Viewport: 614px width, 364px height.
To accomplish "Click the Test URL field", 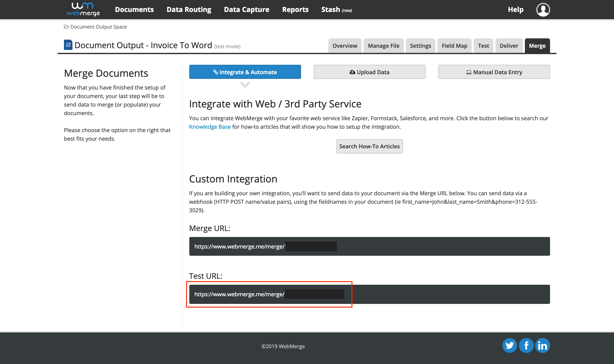I will coord(369,294).
